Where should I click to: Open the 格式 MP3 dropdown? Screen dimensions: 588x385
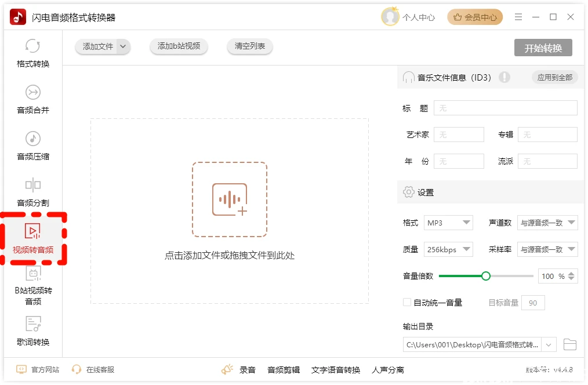tap(448, 223)
